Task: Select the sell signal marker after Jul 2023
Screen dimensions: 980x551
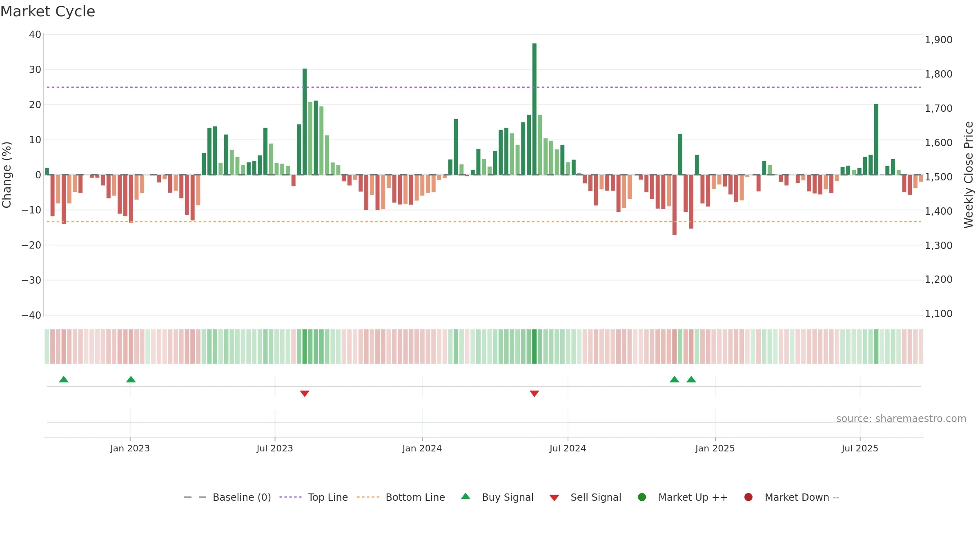Action: tap(305, 393)
